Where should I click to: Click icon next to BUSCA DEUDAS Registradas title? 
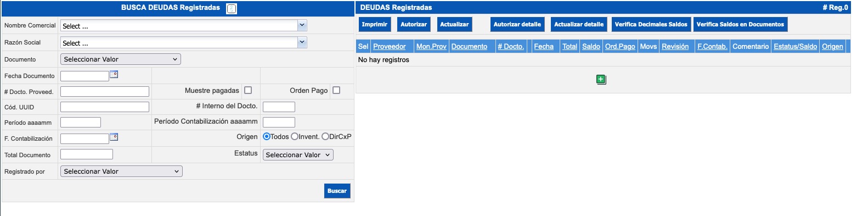pos(232,9)
